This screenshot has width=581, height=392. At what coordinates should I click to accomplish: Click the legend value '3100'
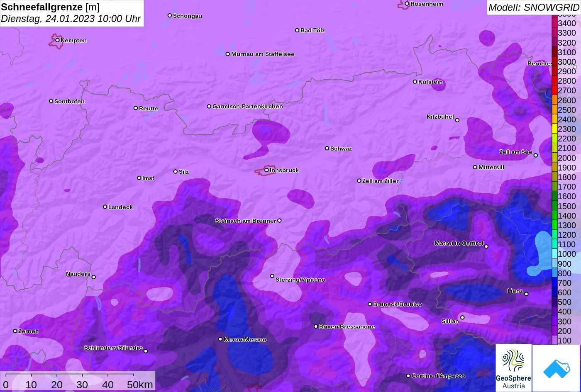tap(567, 52)
